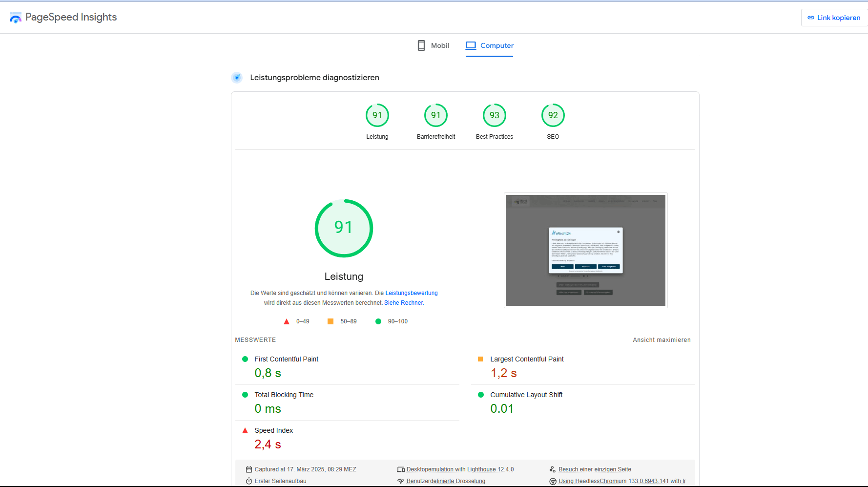Select the Barrierefreiheit score gauge
This screenshot has height=487, width=868.
pos(435,116)
